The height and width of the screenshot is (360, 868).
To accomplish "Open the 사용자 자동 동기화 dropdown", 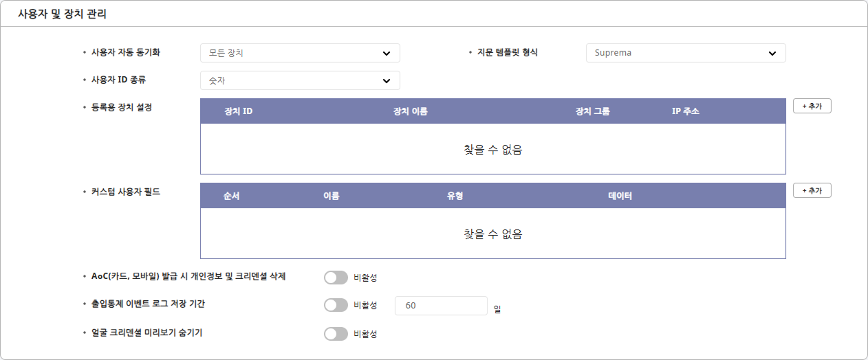I will pyautogui.click(x=299, y=53).
